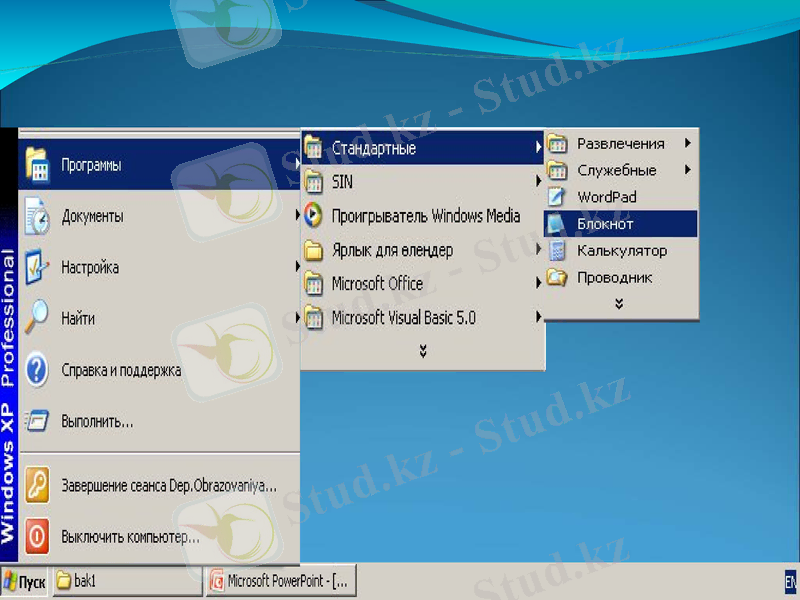Screen dimensions: 800x600
Task: Click the Калькулятор calculator icon
Action: click(557, 251)
